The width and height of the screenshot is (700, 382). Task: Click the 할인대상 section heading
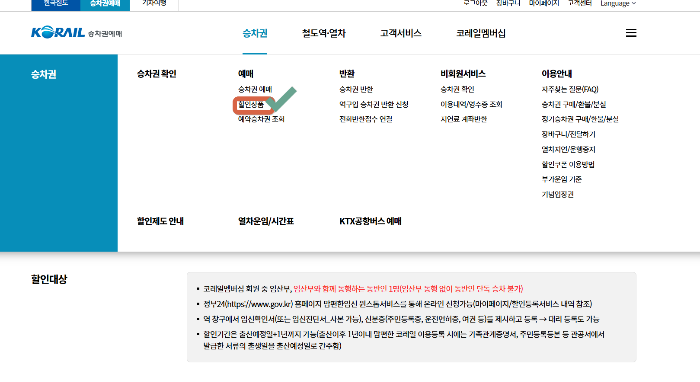[x=49, y=279]
